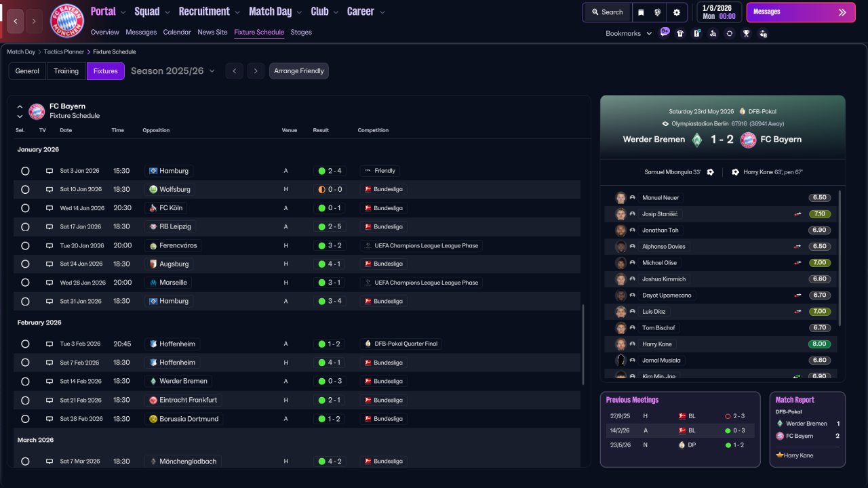Go back with the left arrow button
The width and height of the screenshot is (868, 488).
[16, 21]
